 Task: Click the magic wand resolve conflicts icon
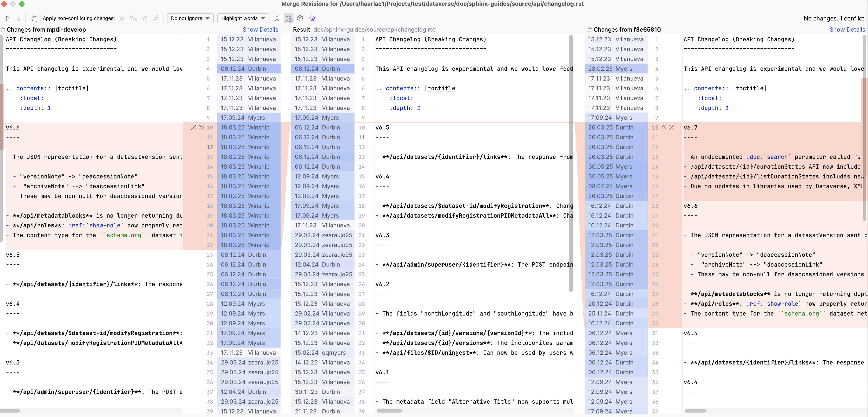[156, 18]
